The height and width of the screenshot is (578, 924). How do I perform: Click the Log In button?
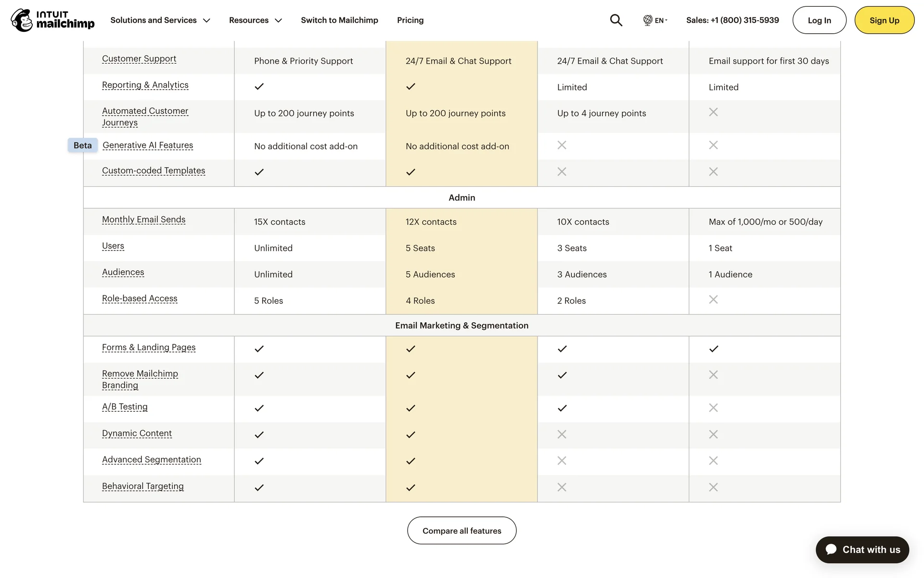819,20
